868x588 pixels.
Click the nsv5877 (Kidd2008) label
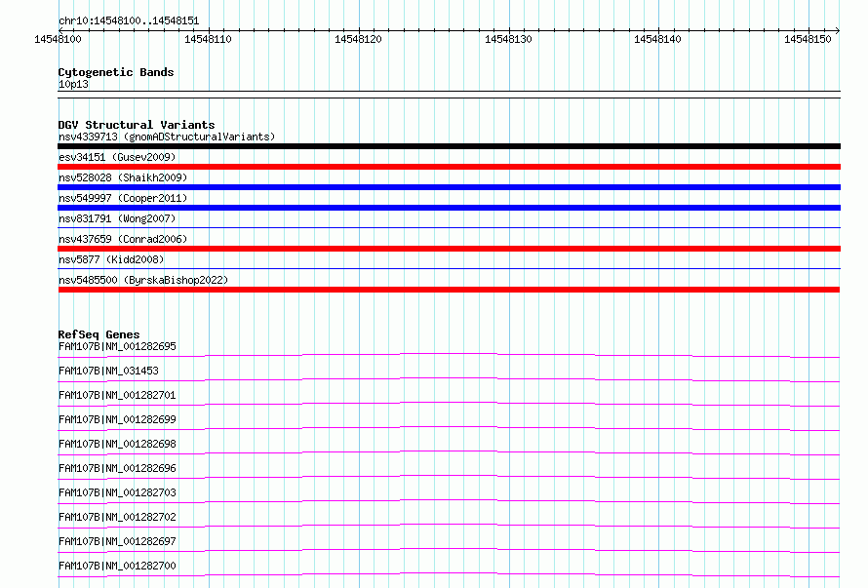point(111,259)
